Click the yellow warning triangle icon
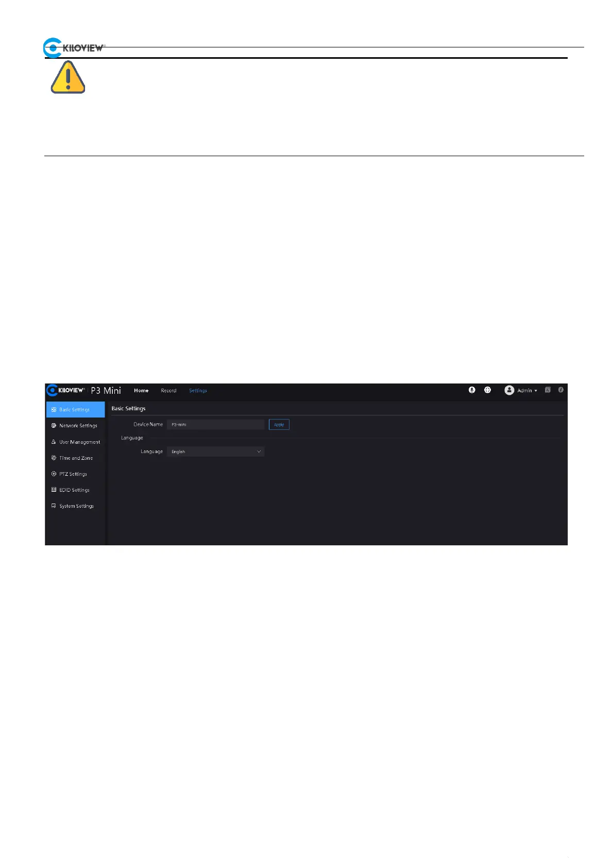 pyautogui.click(x=68, y=77)
